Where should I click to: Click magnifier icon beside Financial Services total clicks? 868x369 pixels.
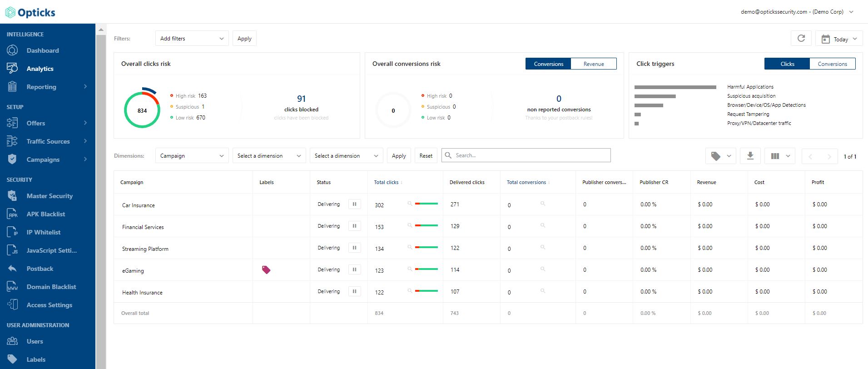410,225
